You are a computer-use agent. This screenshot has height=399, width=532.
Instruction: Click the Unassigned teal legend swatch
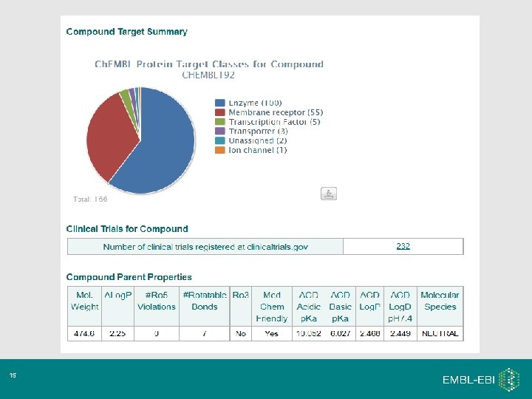point(220,140)
